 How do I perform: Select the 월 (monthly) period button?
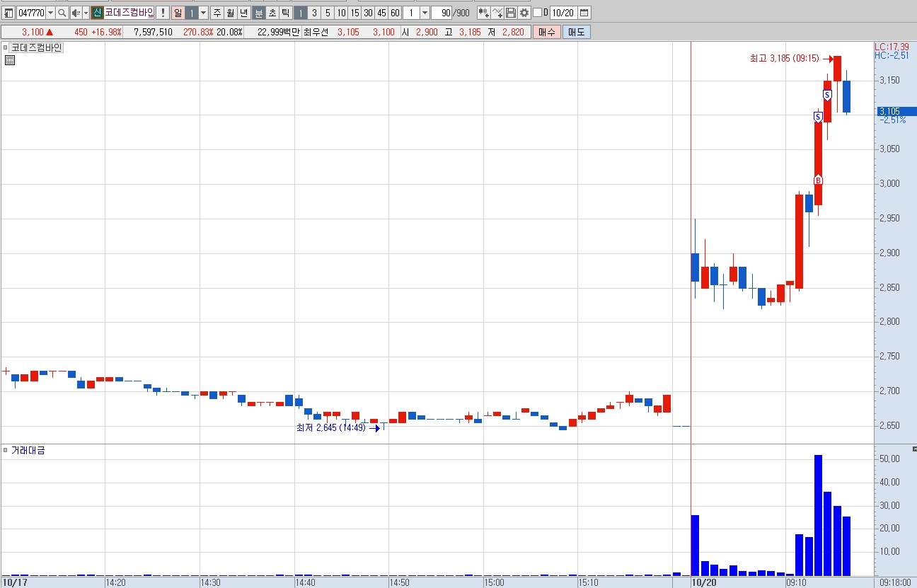pyautogui.click(x=230, y=13)
